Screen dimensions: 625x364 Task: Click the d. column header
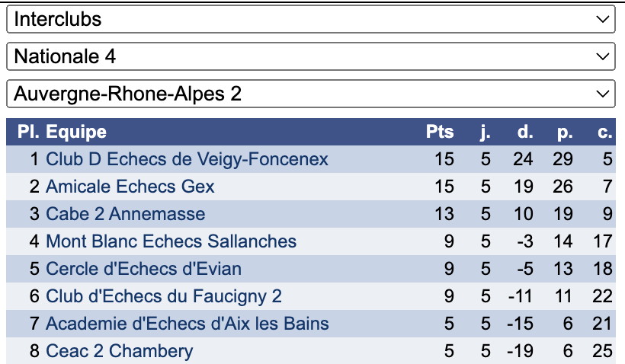(525, 132)
